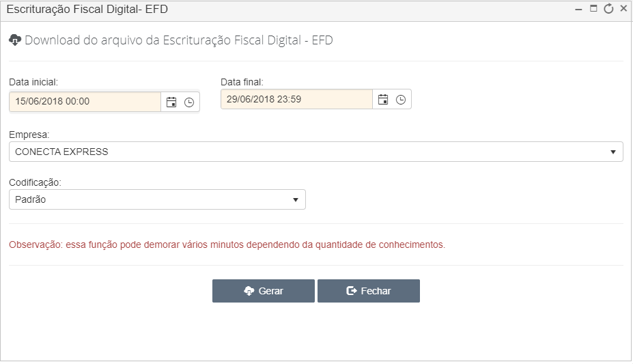Open clock time picker for Data inicial

pos(189,102)
